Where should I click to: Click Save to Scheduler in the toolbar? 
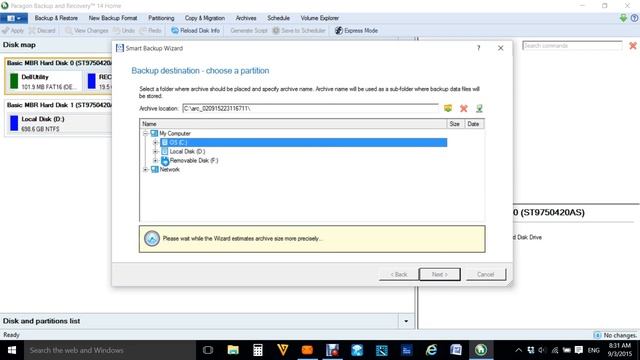(299, 31)
